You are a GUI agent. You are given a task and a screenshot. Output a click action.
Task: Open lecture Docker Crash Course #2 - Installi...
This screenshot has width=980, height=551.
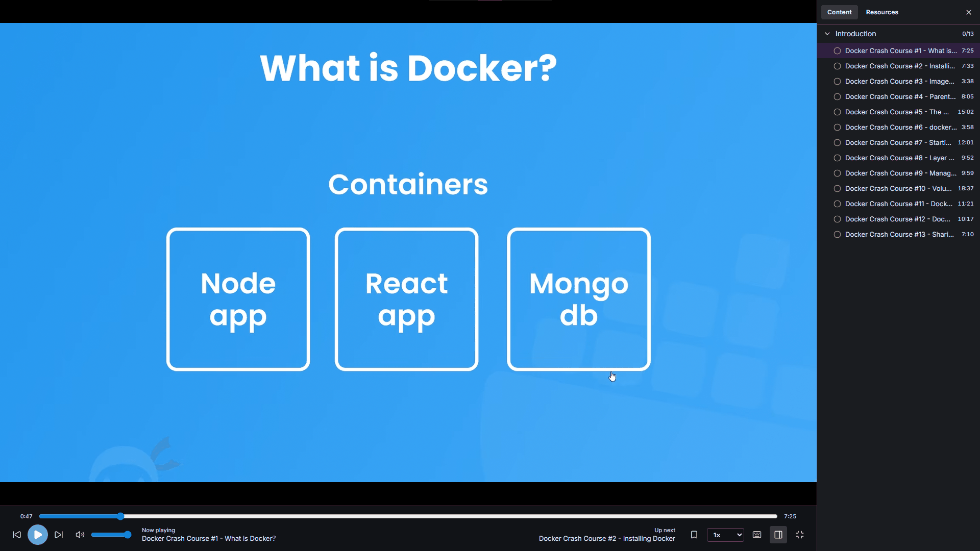click(x=900, y=66)
